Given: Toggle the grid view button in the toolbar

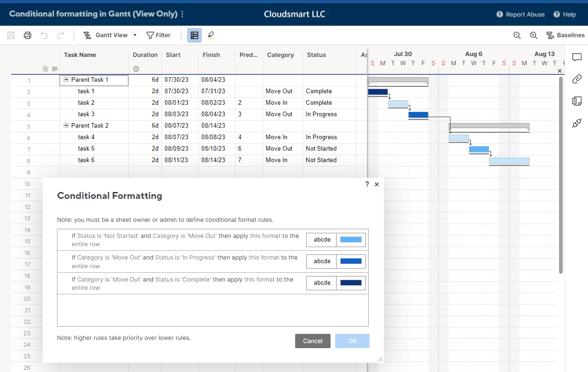Looking at the screenshot, I should tap(194, 35).
